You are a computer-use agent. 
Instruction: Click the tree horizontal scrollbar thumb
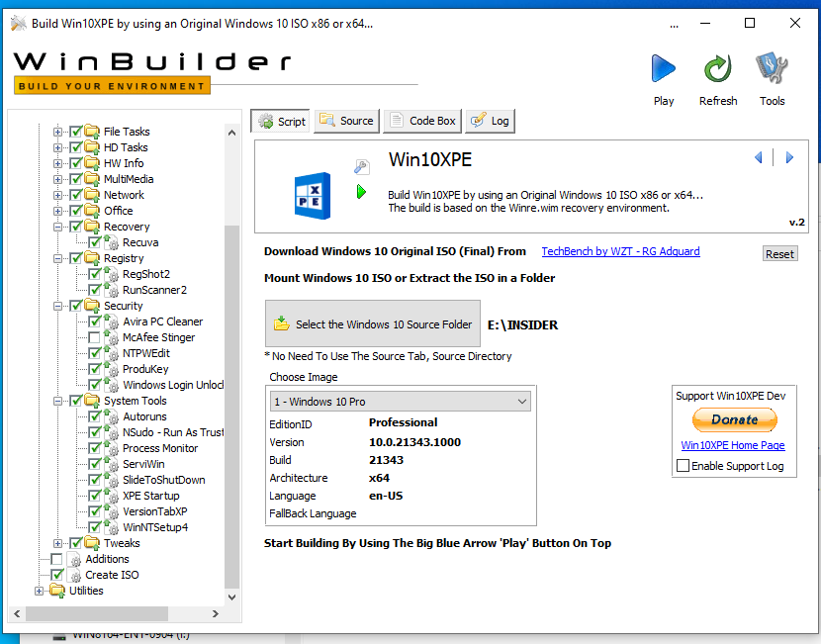tap(97, 613)
